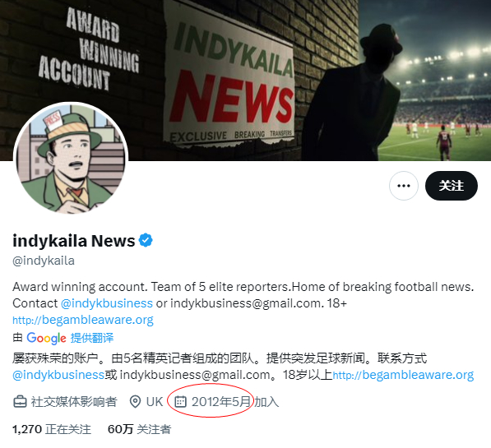Click the Google logo in translation line

click(46, 338)
